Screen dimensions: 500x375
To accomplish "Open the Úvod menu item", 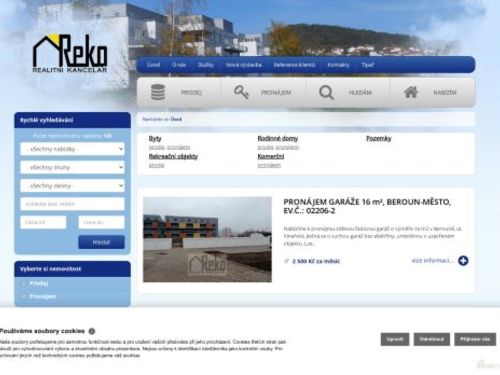I will point(153,65).
